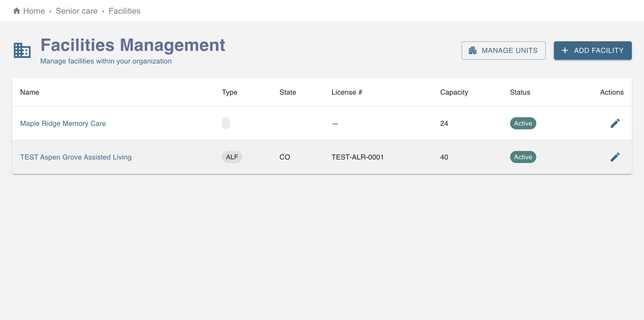Click capacity value 24
Viewport: 644px width, 320px height.
(444, 124)
